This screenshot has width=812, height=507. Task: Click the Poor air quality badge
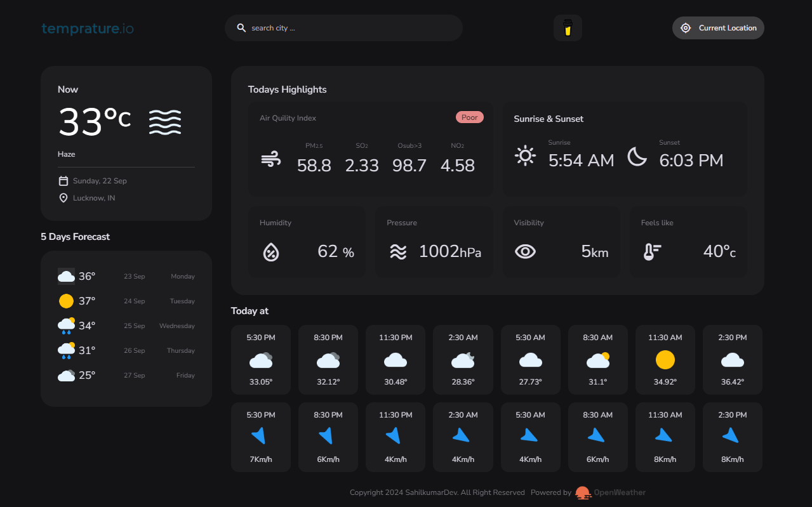tap(469, 117)
